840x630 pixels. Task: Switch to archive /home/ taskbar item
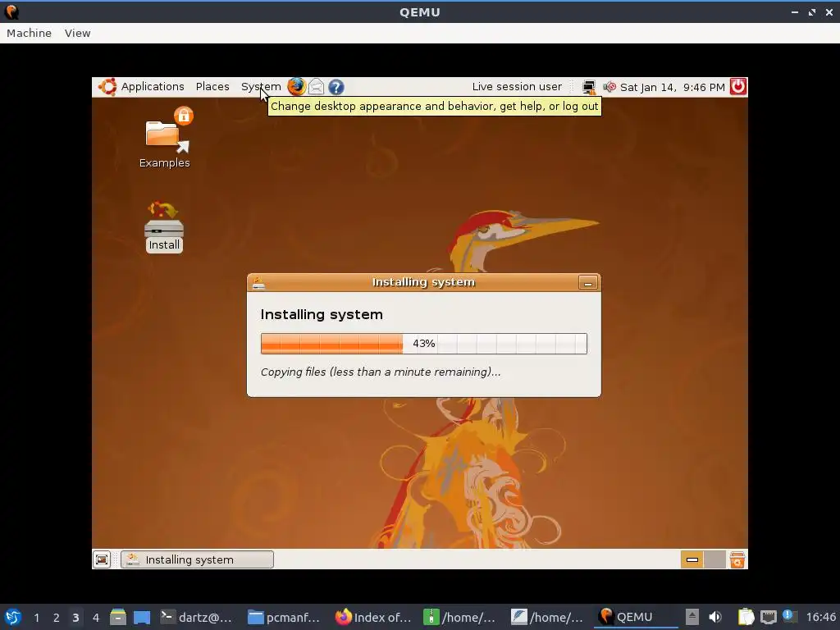[x=459, y=617]
